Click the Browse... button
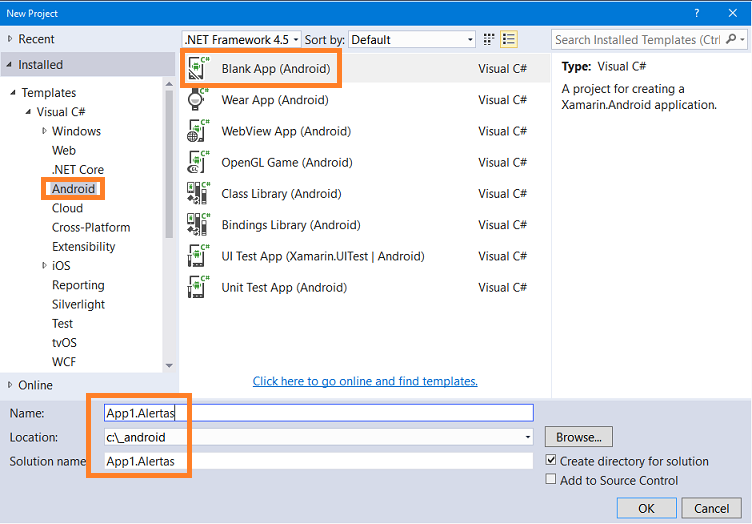Viewport: 752px width, 524px height. (578, 437)
